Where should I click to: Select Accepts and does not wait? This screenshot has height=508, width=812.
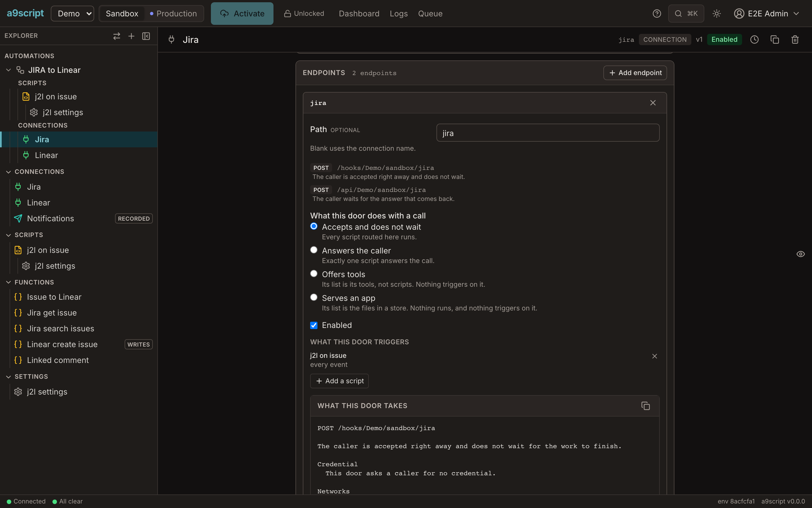coord(314,226)
